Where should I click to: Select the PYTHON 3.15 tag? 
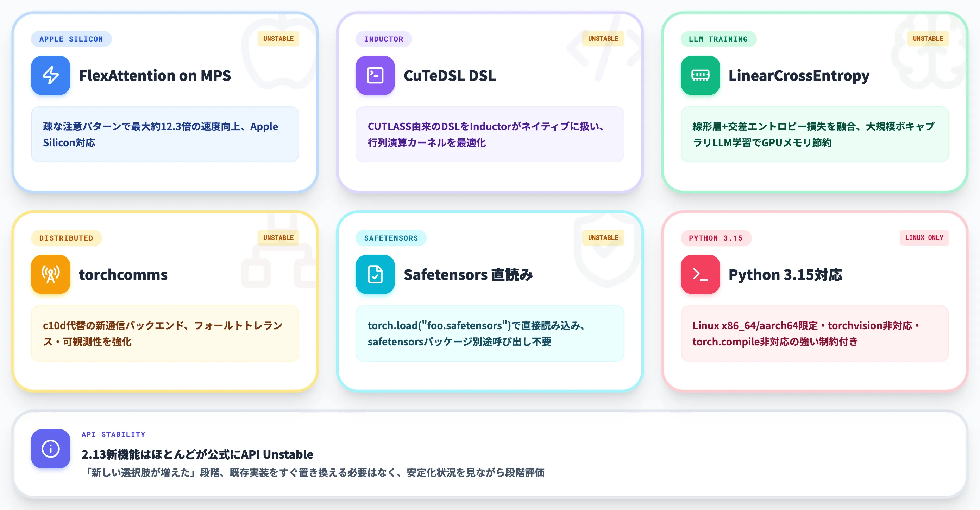tap(716, 238)
